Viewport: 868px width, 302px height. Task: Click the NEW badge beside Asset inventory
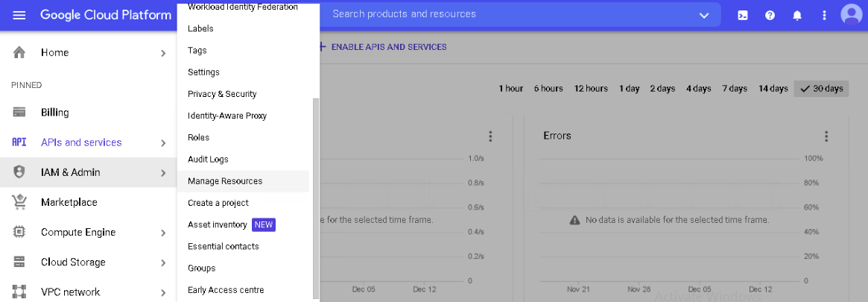click(x=264, y=224)
